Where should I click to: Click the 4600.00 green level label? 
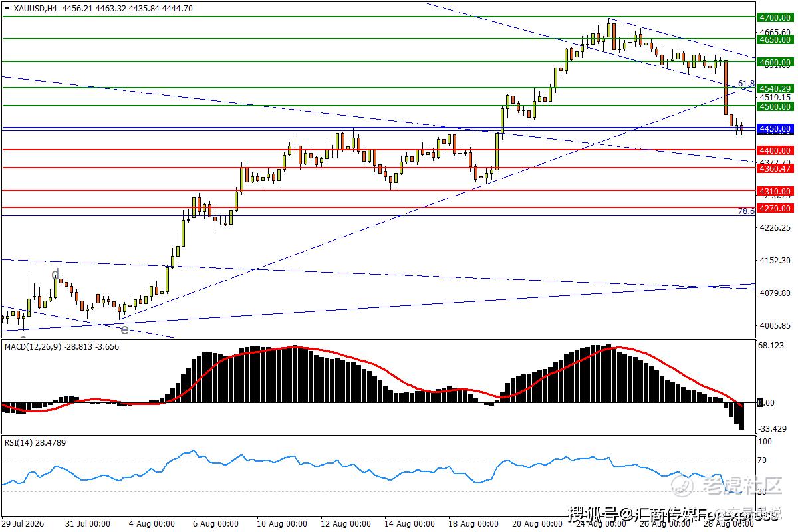coord(775,63)
